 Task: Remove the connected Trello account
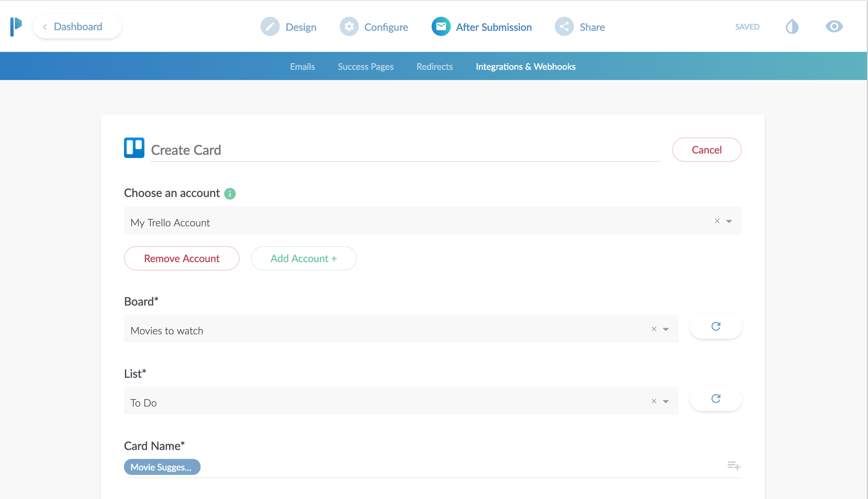(x=181, y=258)
